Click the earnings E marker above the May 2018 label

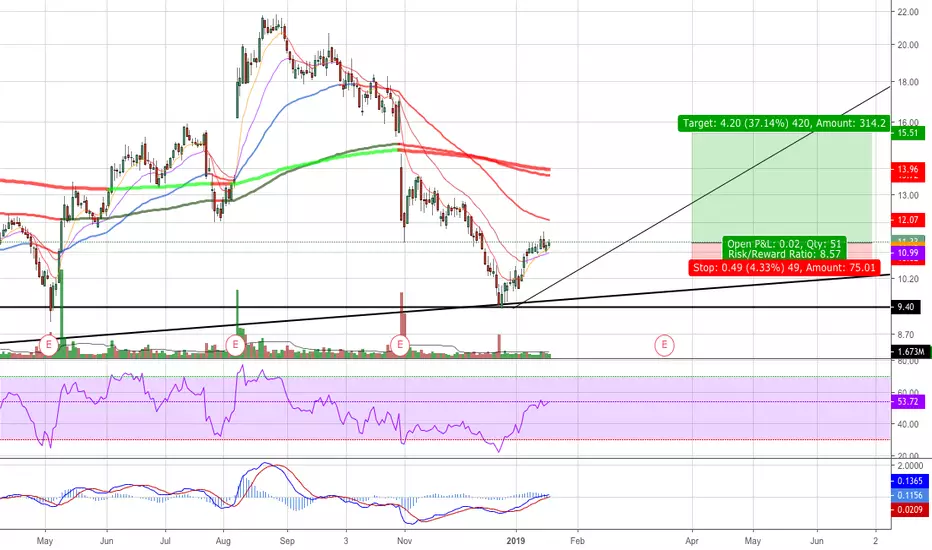tap(49, 344)
